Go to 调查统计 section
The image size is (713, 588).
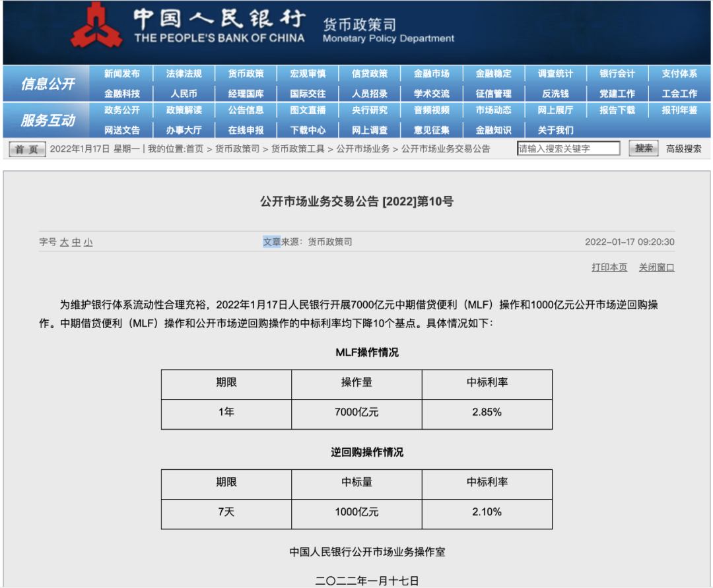click(555, 74)
